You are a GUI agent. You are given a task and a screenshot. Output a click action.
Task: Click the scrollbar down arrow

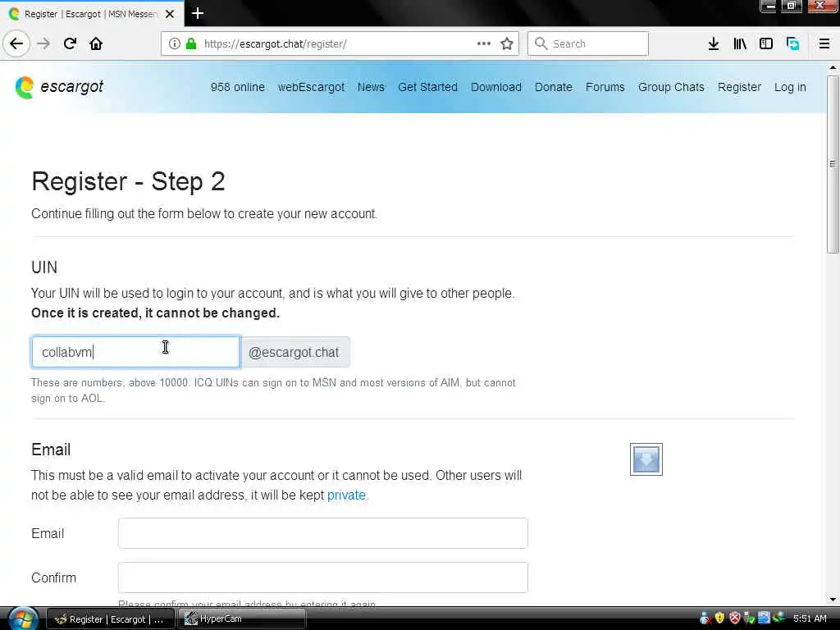(833, 600)
